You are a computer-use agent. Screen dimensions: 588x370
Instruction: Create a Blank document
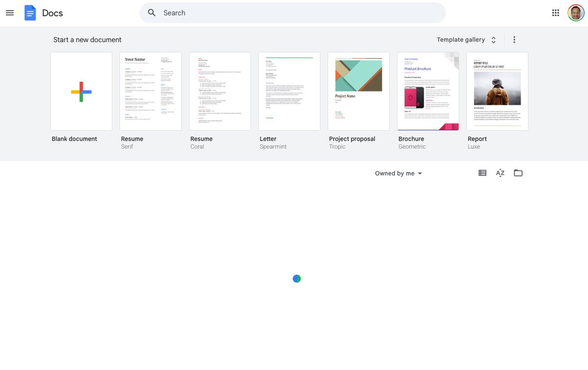click(x=81, y=91)
